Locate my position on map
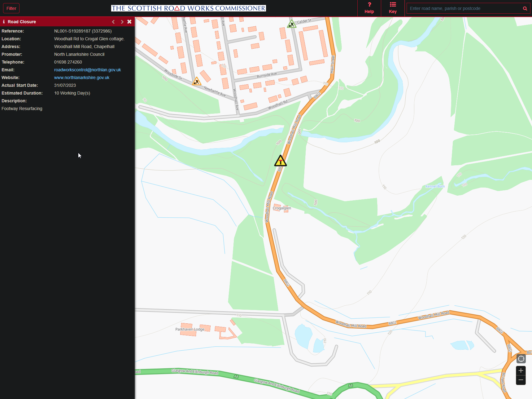Image resolution: width=532 pixels, height=399 pixels. point(521,359)
